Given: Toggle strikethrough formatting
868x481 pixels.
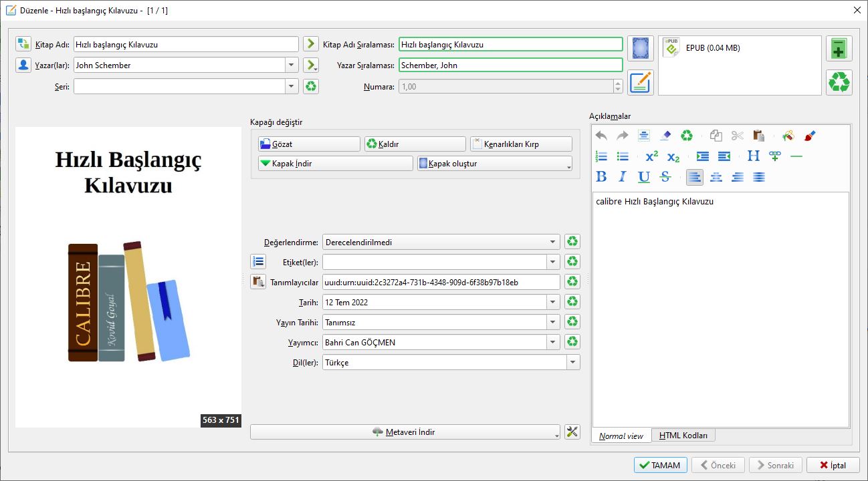Looking at the screenshot, I should [665, 177].
